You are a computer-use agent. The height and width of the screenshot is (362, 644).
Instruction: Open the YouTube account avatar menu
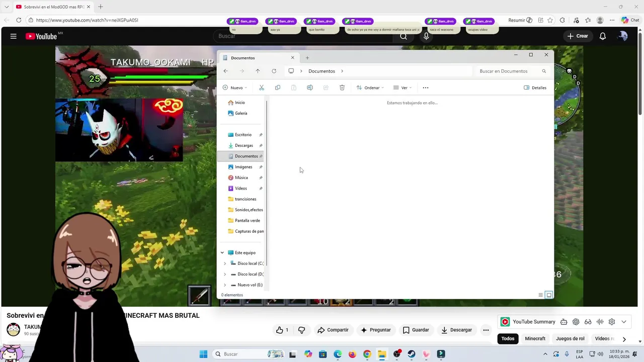(x=622, y=36)
